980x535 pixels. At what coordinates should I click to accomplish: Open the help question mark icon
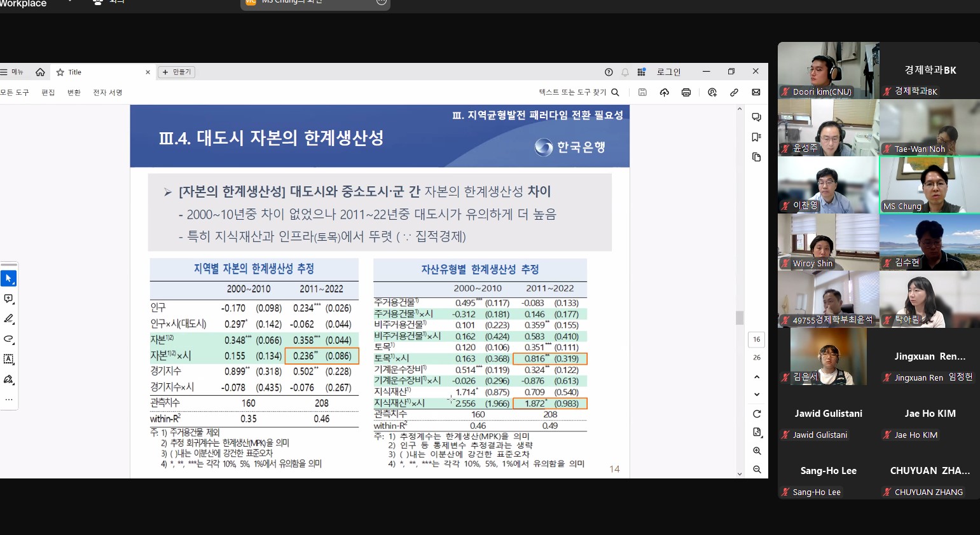609,72
